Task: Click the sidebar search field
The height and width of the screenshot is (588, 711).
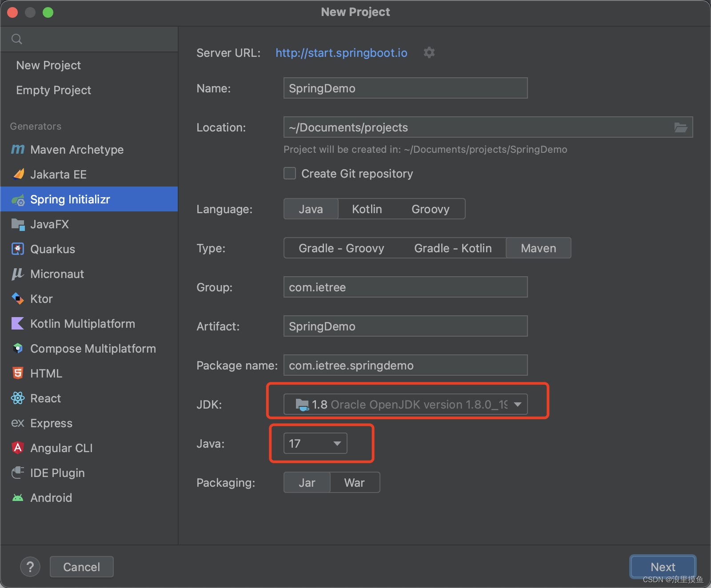Action: 89,39
